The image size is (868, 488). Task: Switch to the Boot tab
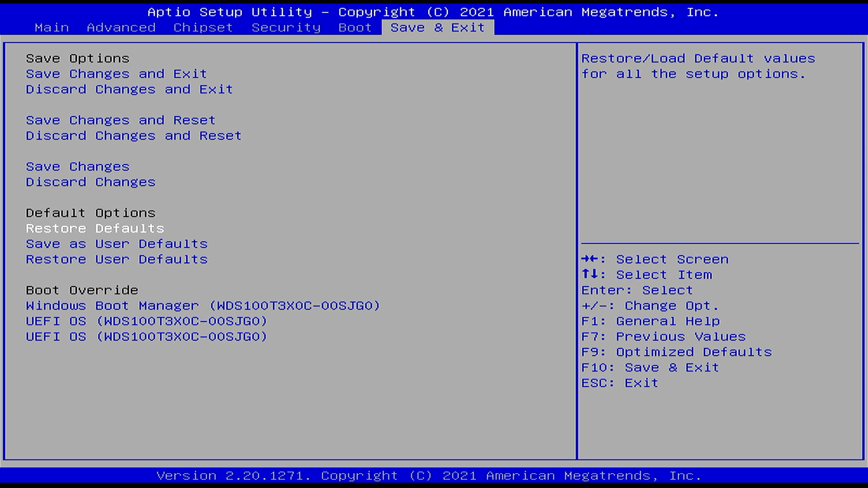(355, 28)
